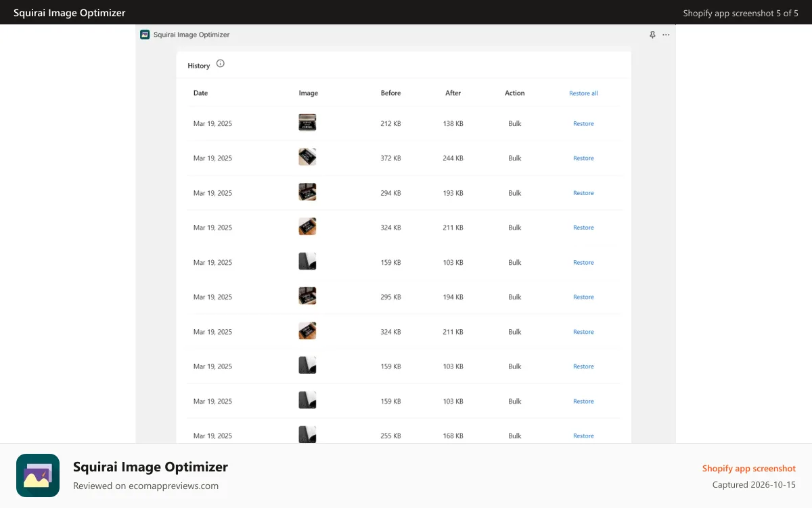Screen dimensions: 812x508
Task: Restore the 255 KB image
Action: [x=583, y=436]
